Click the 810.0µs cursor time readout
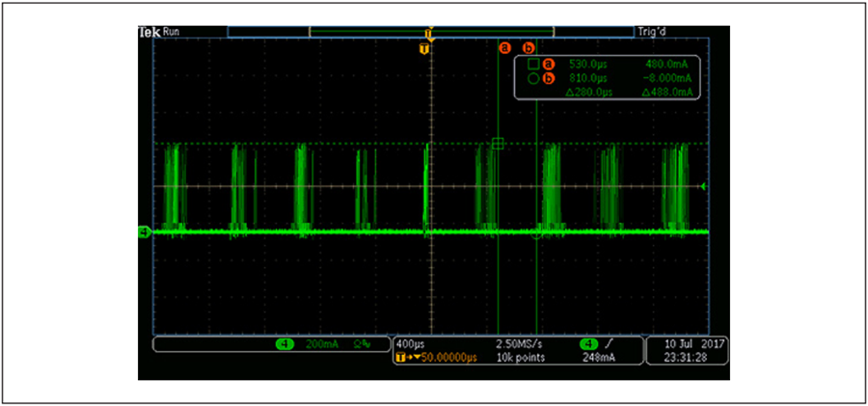This screenshot has width=868, height=406. tap(588, 79)
